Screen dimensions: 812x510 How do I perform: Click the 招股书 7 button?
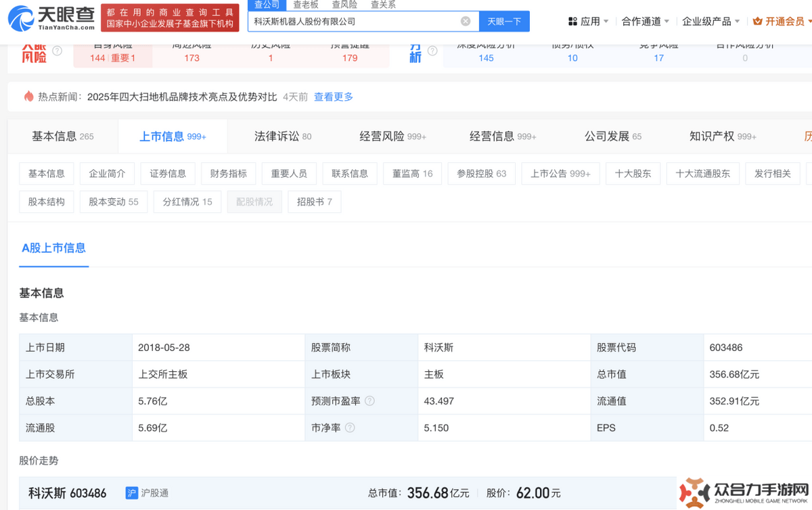coord(315,202)
